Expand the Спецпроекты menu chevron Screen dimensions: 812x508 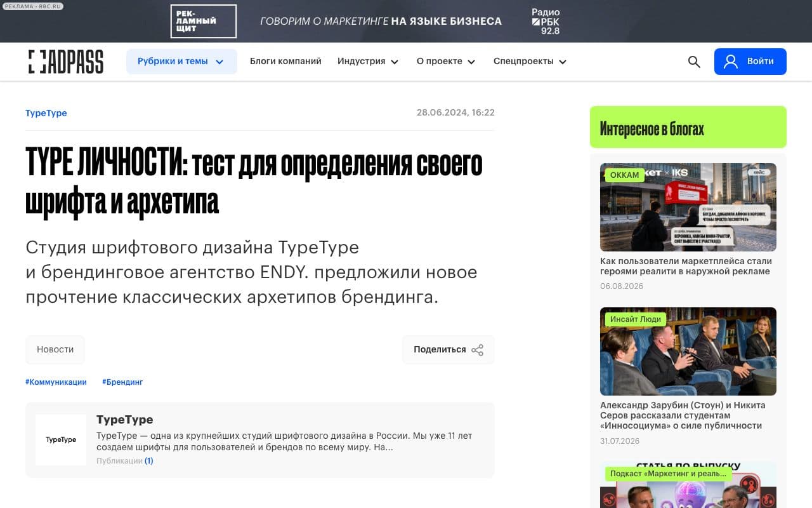click(x=563, y=62)
